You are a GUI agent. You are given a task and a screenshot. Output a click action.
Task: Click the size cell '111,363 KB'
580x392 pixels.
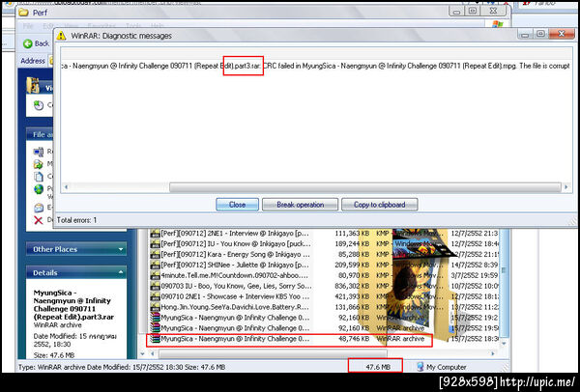point(352,234)
